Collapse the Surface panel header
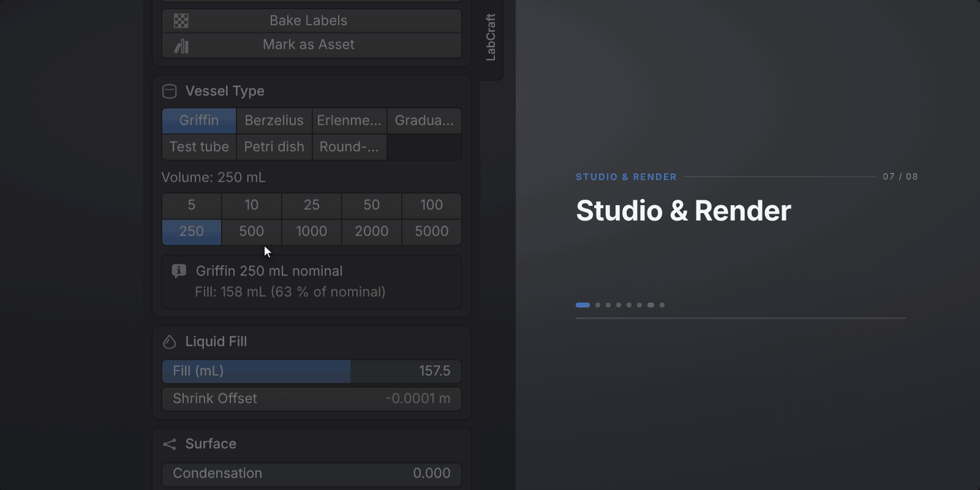 [x=312, y=444]
